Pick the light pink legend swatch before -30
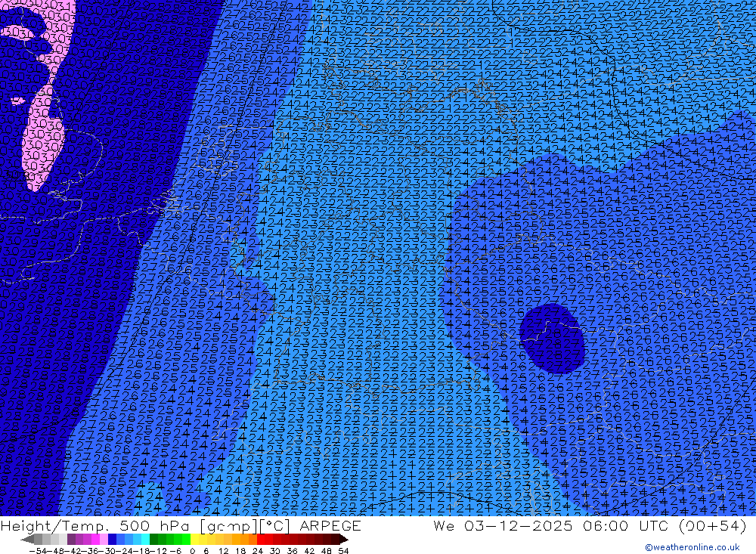756x554 pixels. click(x=104, y=540)
